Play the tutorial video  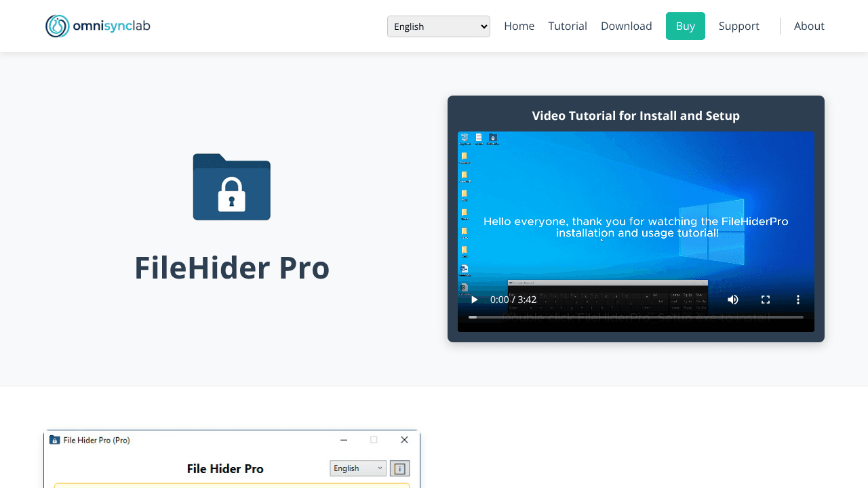coord(475,300)
